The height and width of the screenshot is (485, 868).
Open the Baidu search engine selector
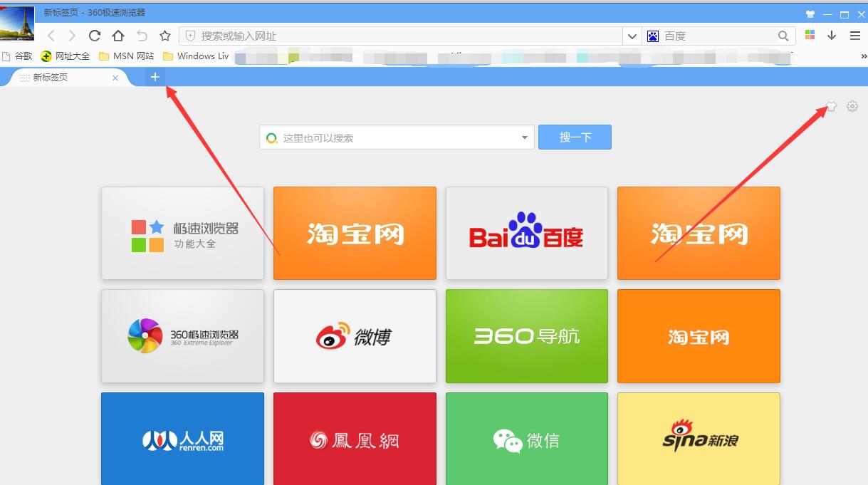pos(653,36)
